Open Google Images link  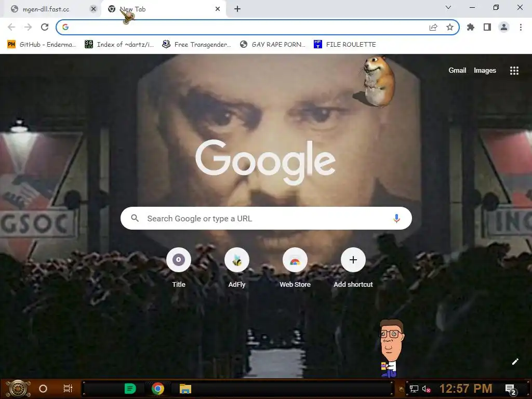click(485, 70)
